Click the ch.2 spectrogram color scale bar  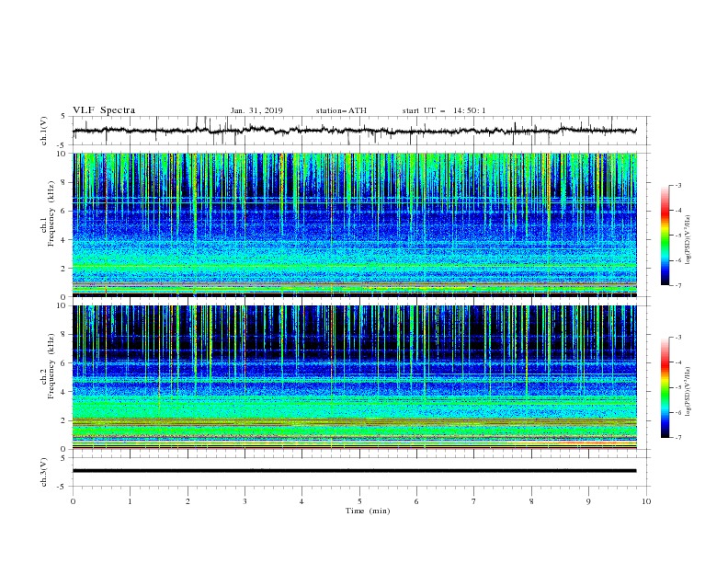pyautogui.click(x=665, y=387)
